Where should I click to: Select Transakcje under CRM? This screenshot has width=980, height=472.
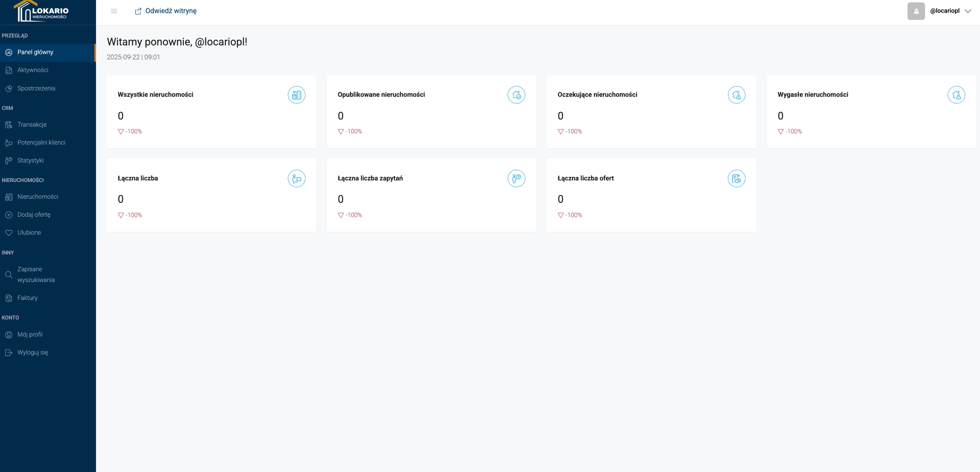point(32,125)
